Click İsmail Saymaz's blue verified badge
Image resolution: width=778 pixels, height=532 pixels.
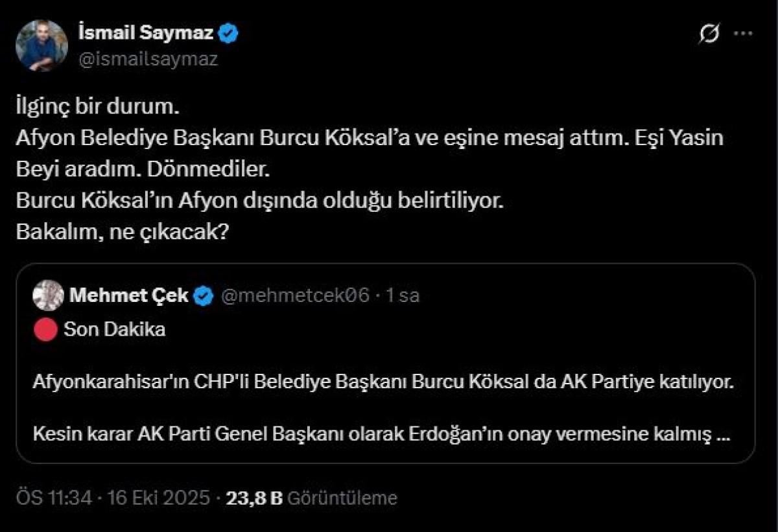[x=229, y=33]
